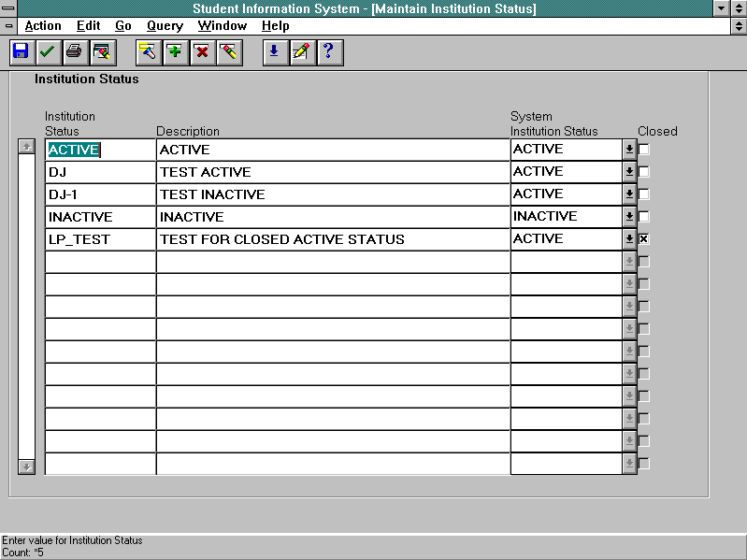The image size is (747, 560).
Task: Open System Status dropdown for LP_TEST row
Action: [x=629, y=239]
